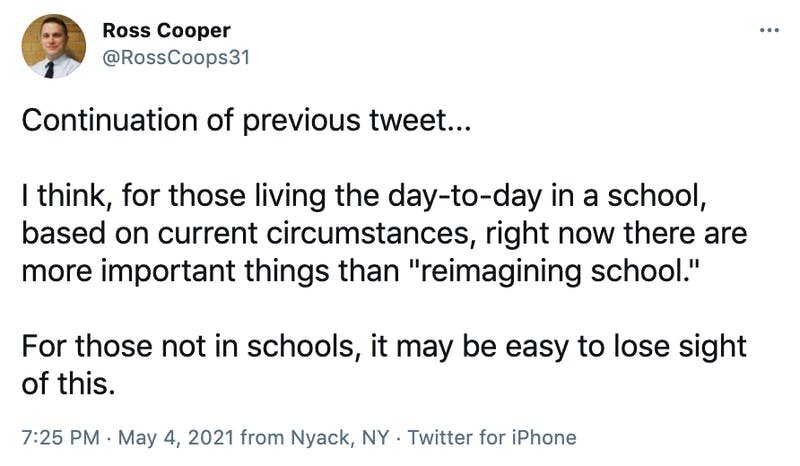The image size is (800, 466).
Task: Click the @RossCoops31 handle
Action: pos(176,58)
